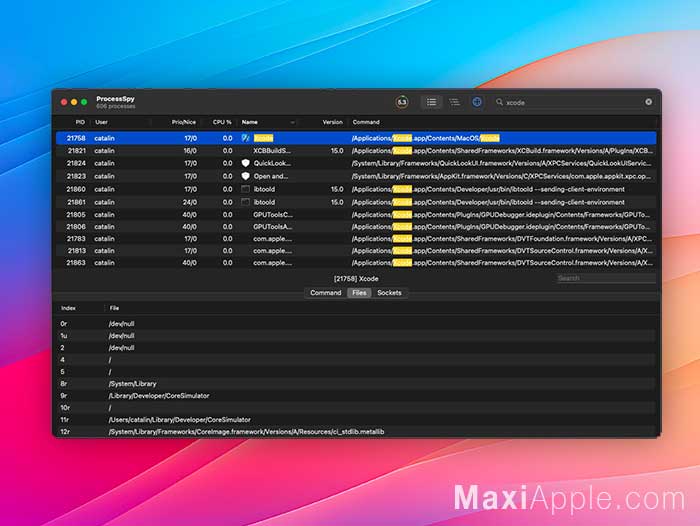The height and width of the screenshot is (526, 700).
Task: Clear the xcode search text
Action: [x=648, y=102]
